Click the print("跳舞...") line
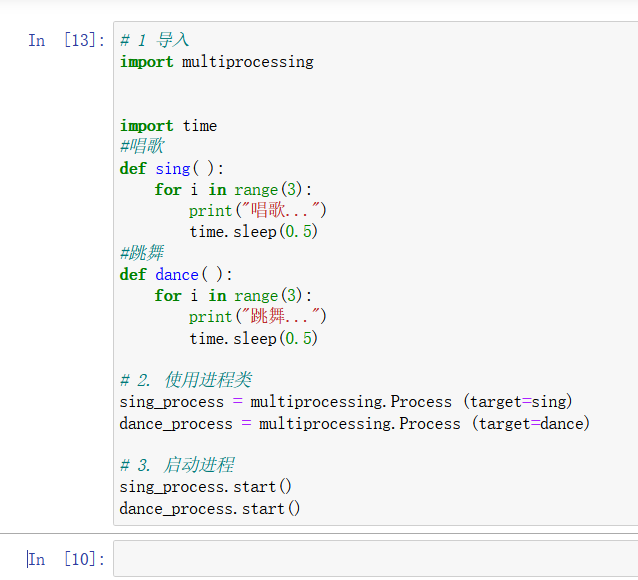The height and width of the screenshot is (580, 638). click(258, 316)
